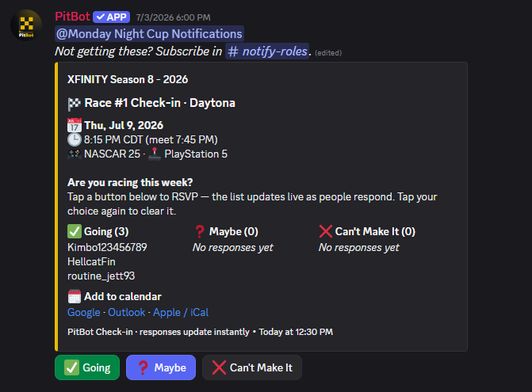
Task: Click the Add to calendar icon
Action: 75,296
